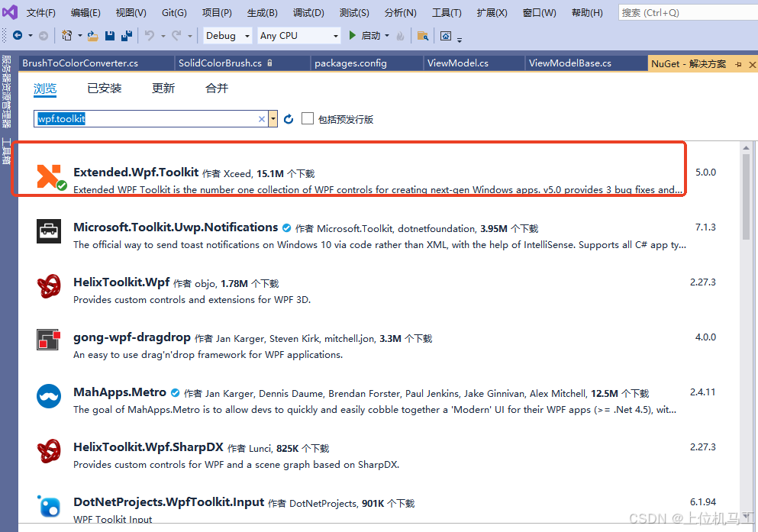Click the window icon after find in files

[x=446, y=36]
